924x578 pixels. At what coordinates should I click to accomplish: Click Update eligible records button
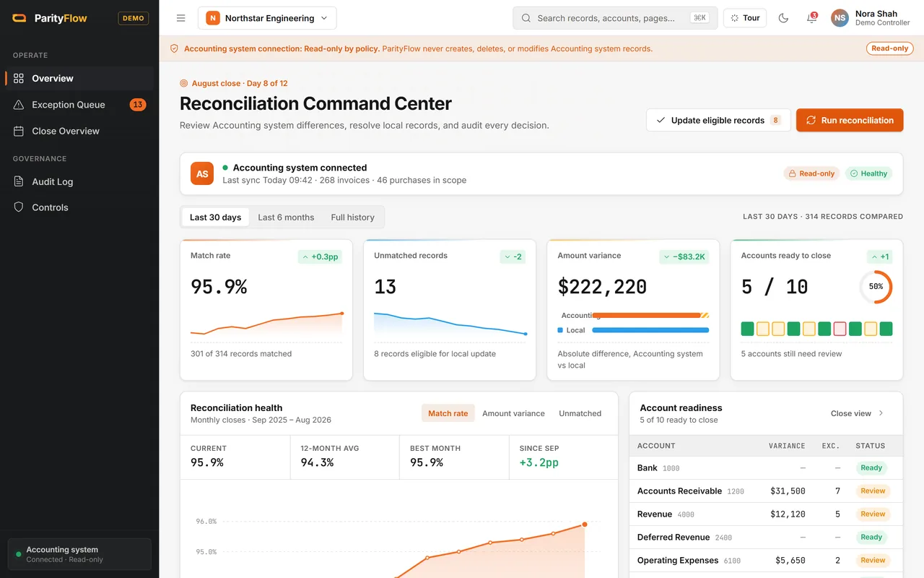(x=718, y=120)
